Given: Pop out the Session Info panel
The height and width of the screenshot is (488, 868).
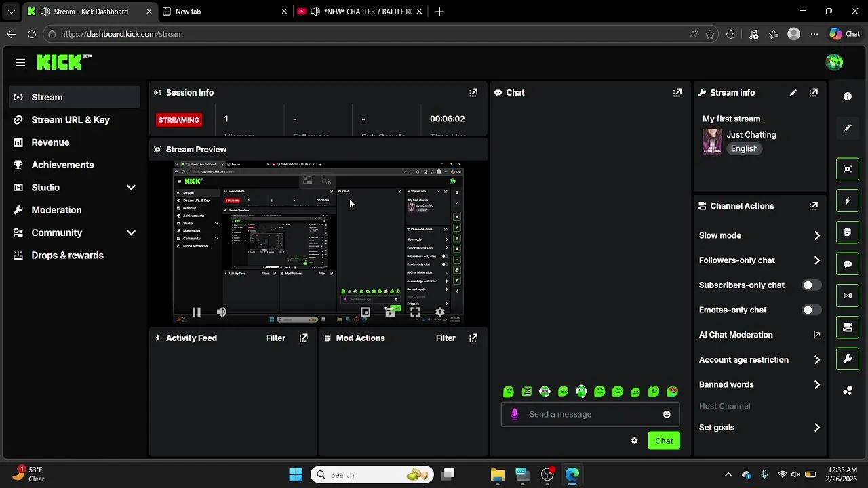Looking at the screenshot, I should (x=473, y=93).
